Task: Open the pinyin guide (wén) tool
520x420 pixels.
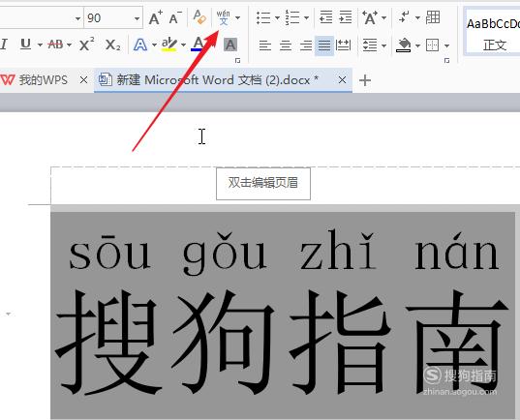Action: [x=223, y=17]
